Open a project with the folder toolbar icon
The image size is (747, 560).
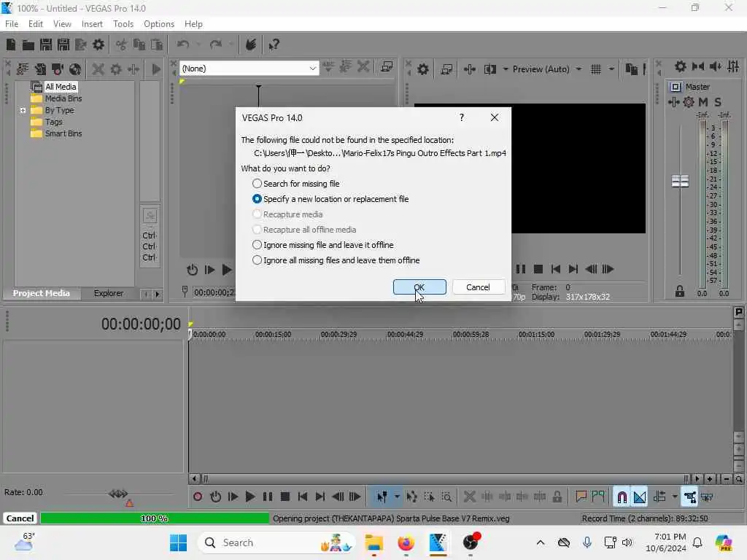[x=28, y=44]
